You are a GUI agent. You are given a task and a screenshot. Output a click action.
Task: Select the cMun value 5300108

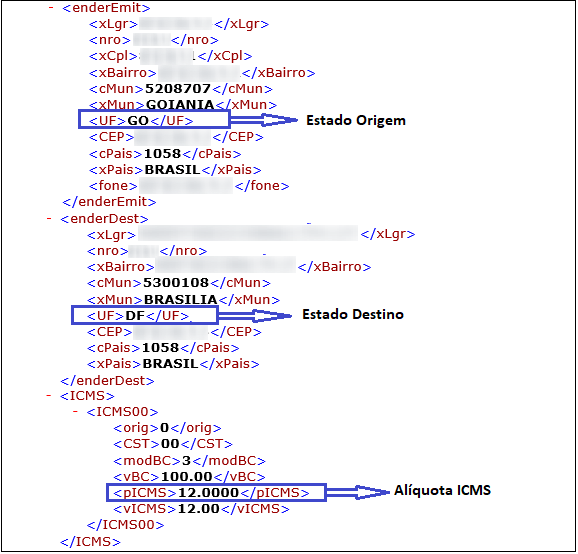pos(176,283)
